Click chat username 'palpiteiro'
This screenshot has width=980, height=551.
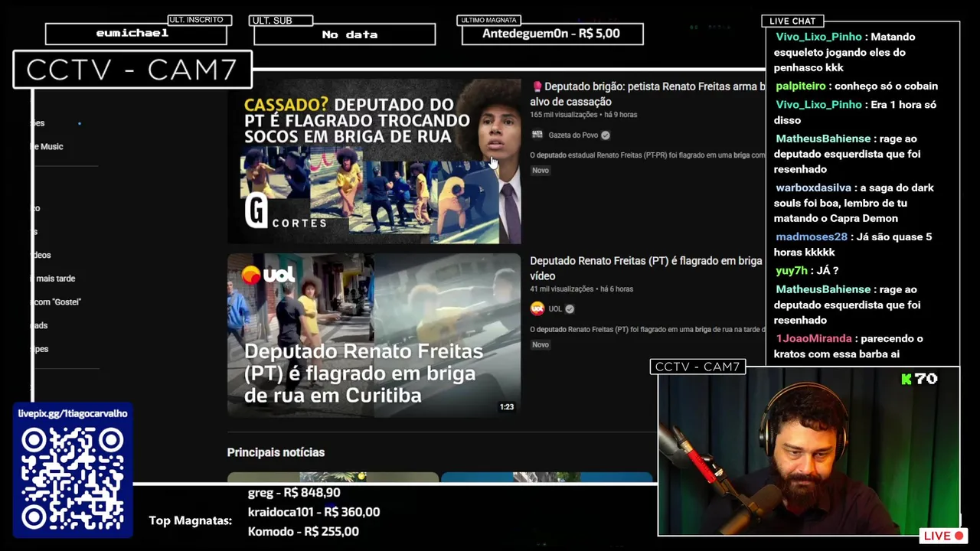[x=801, y=86]
